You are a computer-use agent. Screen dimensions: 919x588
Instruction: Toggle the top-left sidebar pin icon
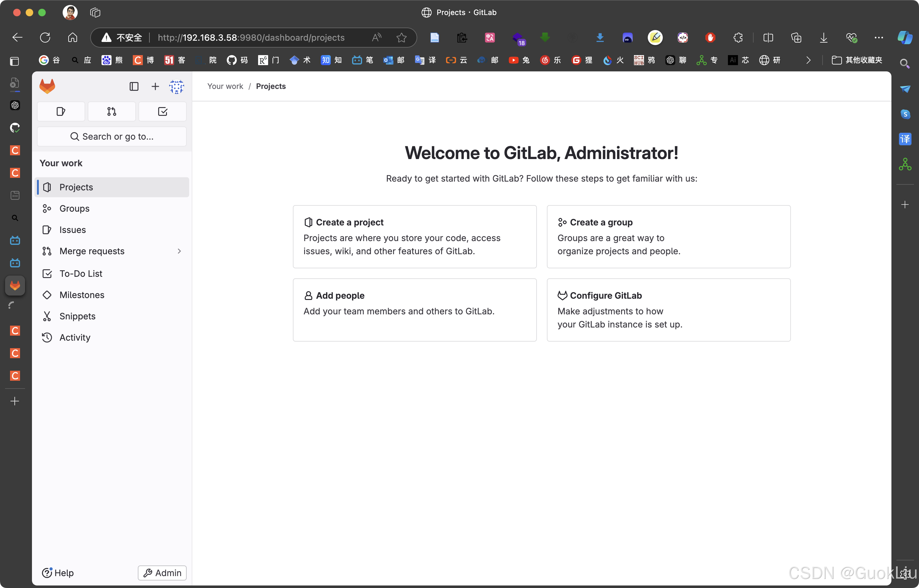(133, 86)
